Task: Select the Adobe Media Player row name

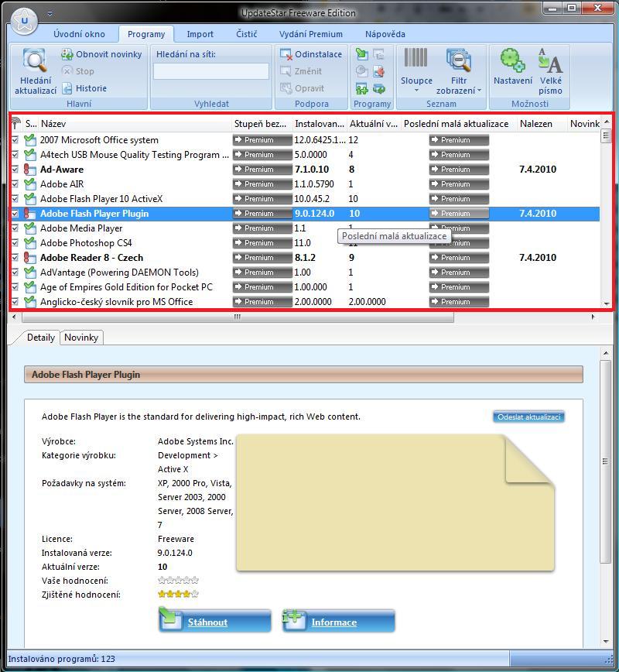Action: click(x=81, y=228)
